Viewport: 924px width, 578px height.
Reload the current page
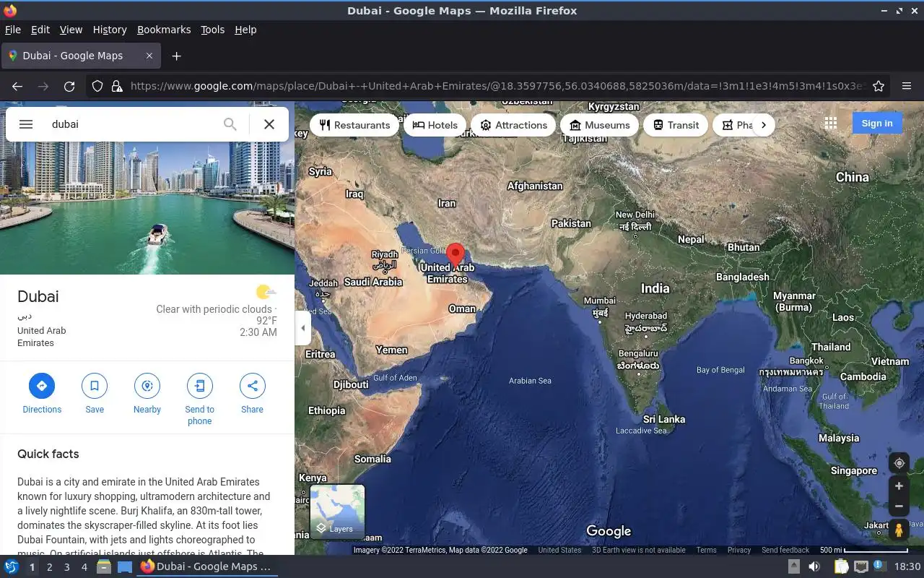click(x=69, y=86)
